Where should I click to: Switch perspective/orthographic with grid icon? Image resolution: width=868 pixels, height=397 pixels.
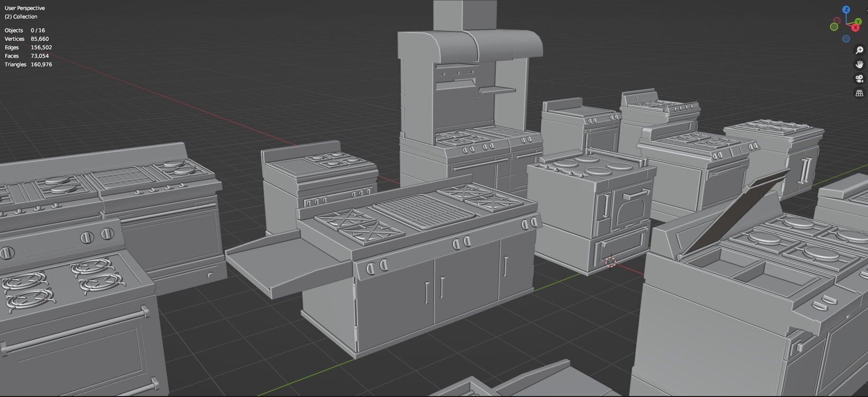(859, 93)
